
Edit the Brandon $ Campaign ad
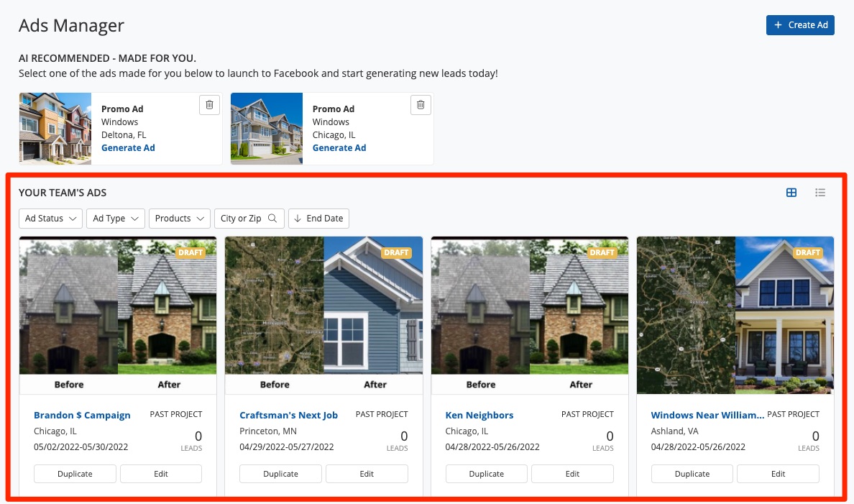click(x=161, y=474)
